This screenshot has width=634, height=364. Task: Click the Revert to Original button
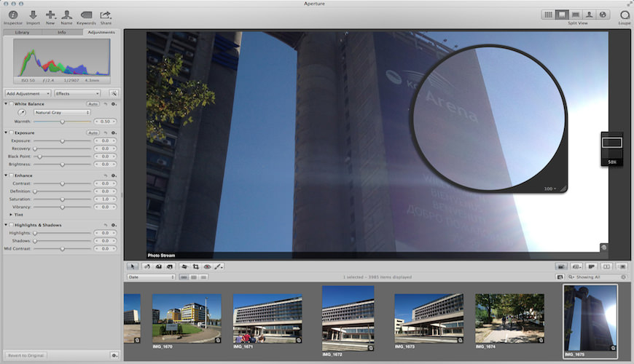[x=26, y=355]
